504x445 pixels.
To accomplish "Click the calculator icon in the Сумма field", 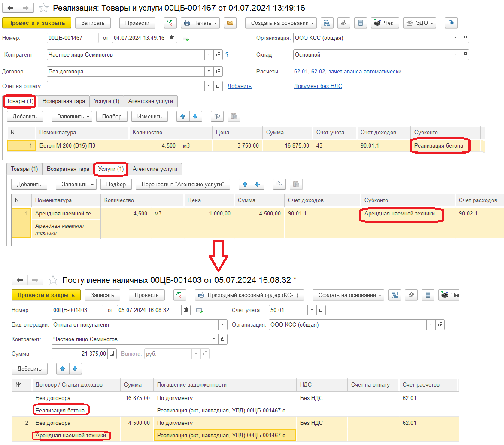I will click(x=112, y=354).
